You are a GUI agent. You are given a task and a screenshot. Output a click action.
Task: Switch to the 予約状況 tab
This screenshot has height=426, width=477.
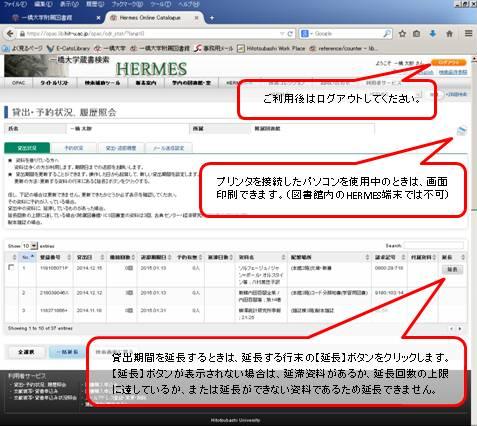click(73, 148)
